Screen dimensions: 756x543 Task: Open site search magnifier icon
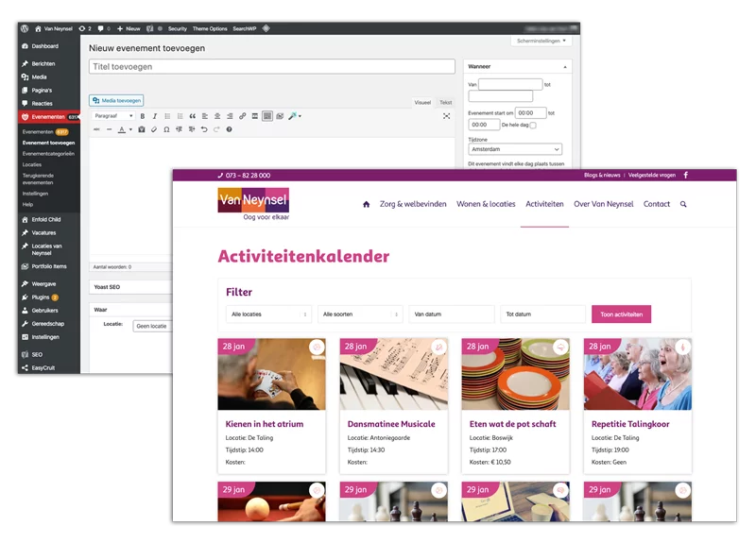pos(683,204)
